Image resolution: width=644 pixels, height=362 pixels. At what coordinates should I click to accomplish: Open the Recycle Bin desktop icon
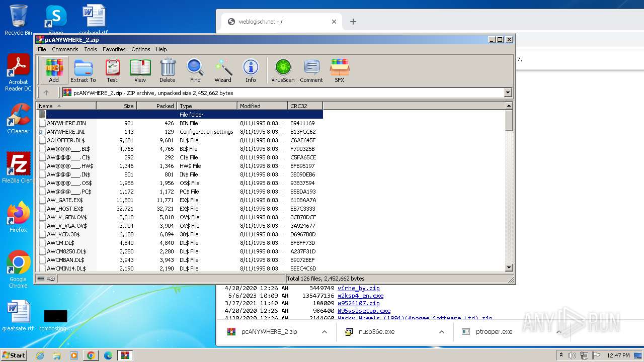point(18,20)
